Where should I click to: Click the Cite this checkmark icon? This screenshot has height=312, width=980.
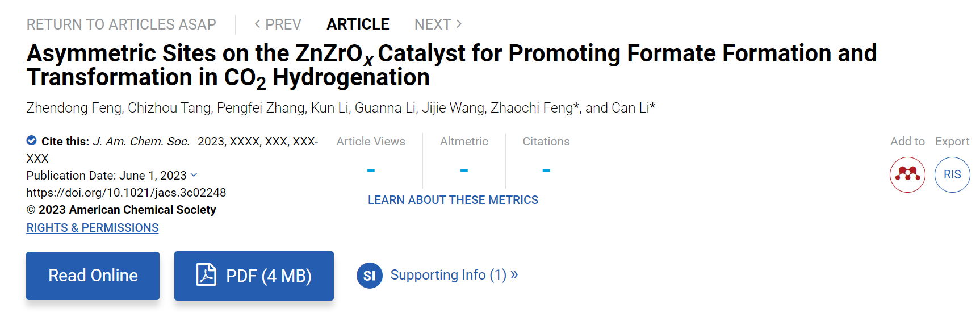[32, 141]
